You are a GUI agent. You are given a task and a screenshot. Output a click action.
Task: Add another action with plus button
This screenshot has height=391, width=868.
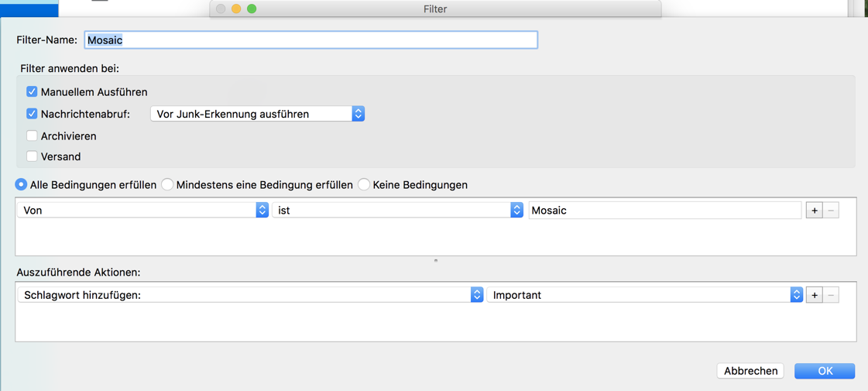point(814,295)
